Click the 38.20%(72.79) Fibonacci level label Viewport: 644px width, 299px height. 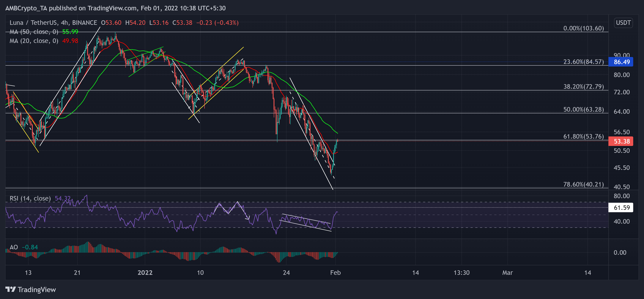coord(584,87)
